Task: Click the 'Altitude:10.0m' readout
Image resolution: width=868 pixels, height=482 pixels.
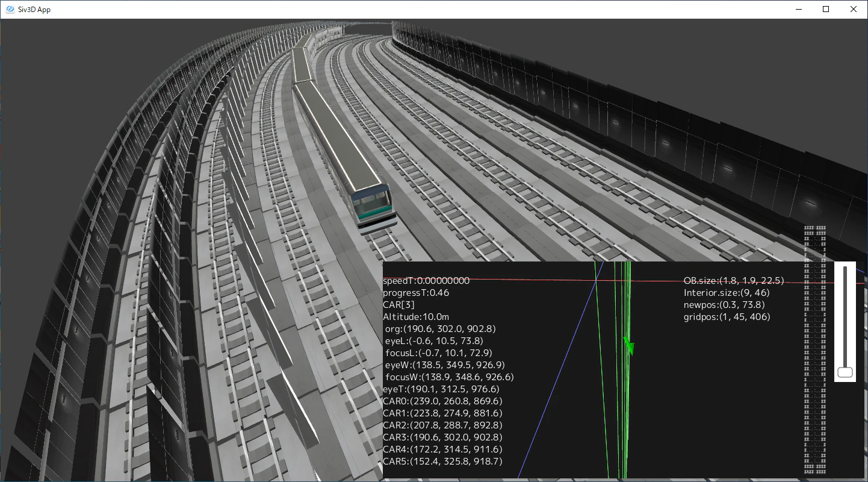Action: pos(416,317)
